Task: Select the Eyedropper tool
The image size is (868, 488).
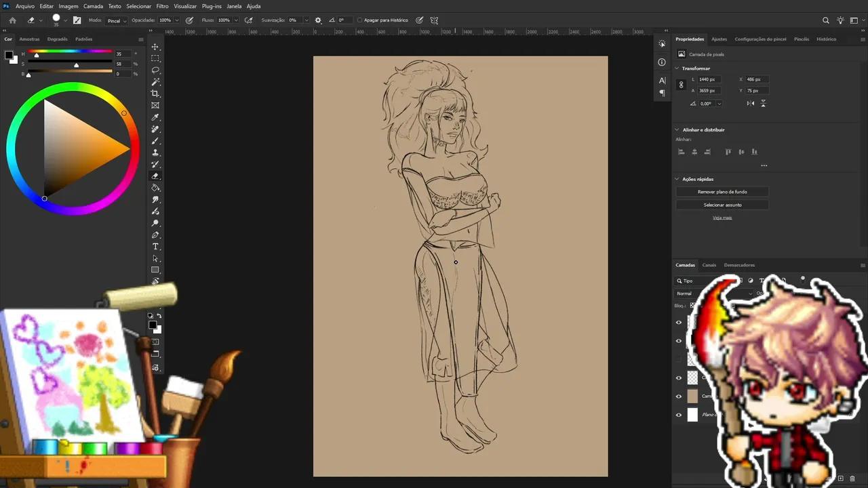Action: click(155, 117)
